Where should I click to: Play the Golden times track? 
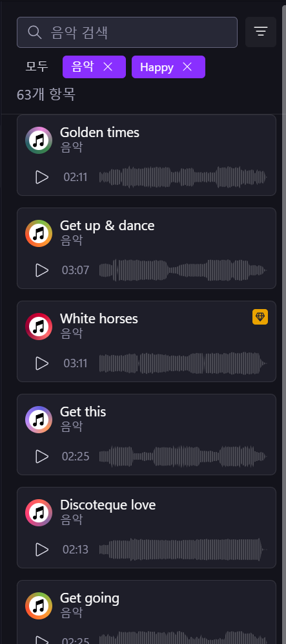(x=42, y=177)
